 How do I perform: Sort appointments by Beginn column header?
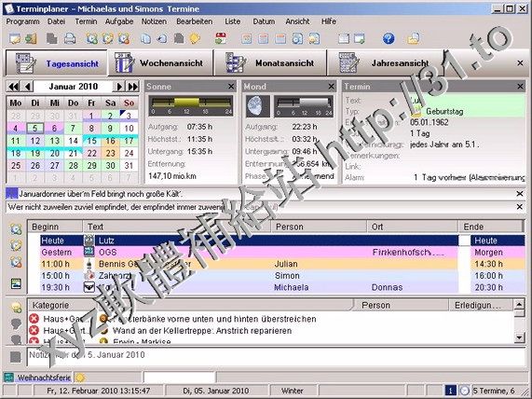[55, 227]
